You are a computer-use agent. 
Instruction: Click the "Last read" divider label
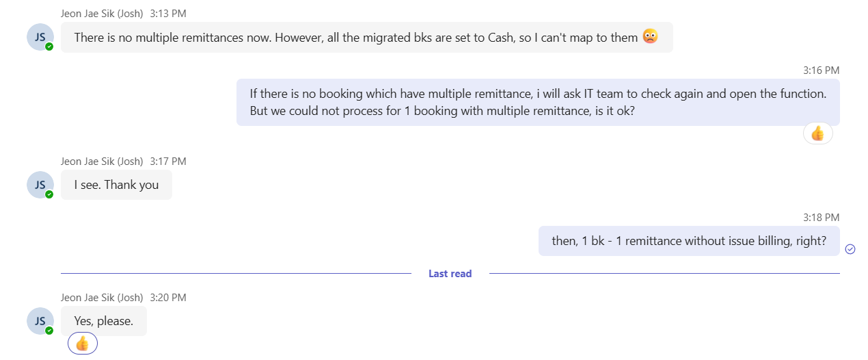[450, 274]
